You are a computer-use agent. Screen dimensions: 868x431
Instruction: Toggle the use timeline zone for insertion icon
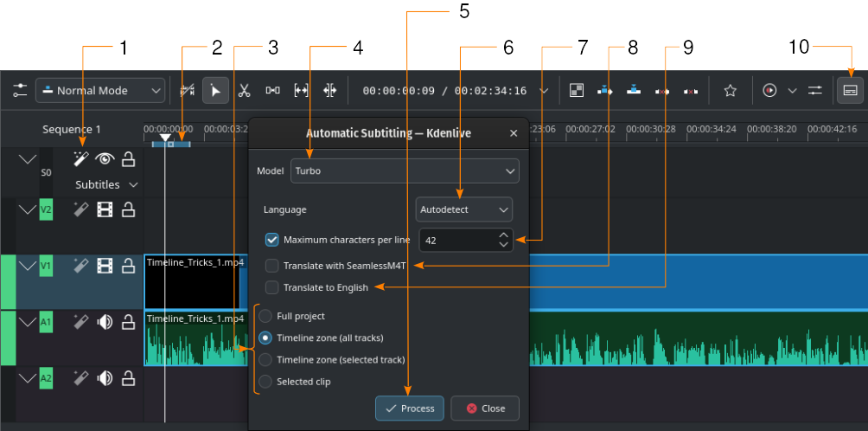pyautogui.click(x=188, y=90)
